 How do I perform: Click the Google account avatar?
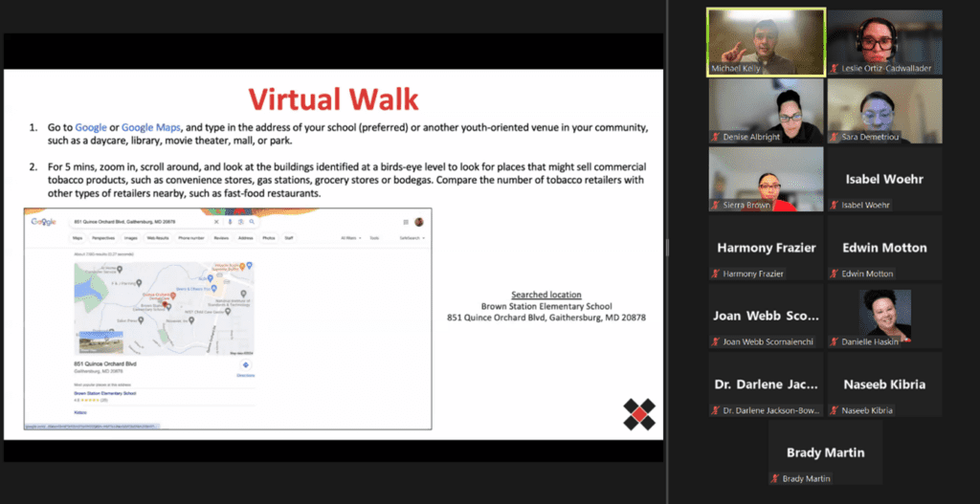[418, 222]
